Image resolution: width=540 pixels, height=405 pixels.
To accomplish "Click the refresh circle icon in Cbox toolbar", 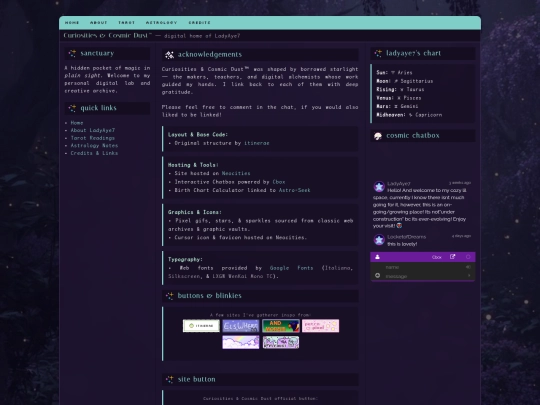I will [x=468, y=257].
